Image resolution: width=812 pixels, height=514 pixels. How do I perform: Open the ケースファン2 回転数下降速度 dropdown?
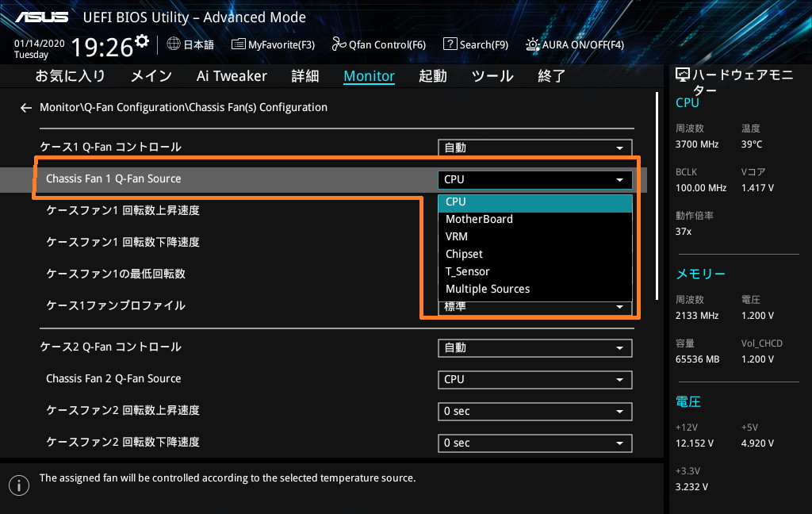tap(535, 443)
